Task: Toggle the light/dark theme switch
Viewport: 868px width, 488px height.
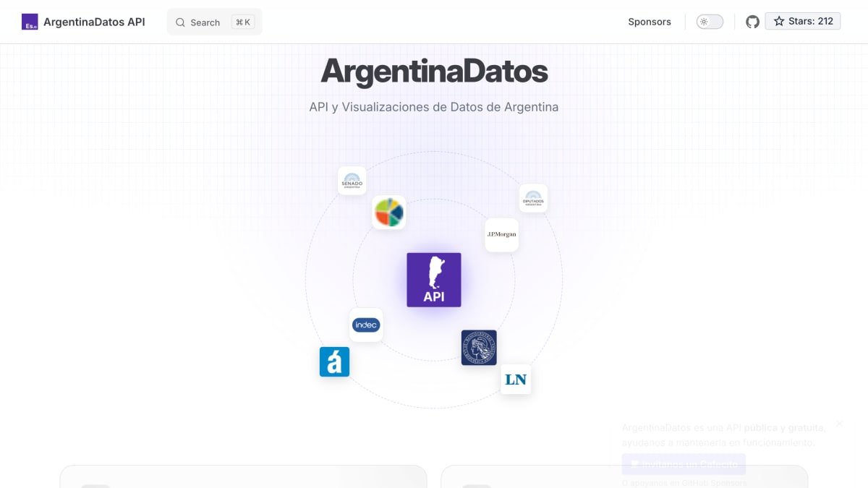Action: 710,22
